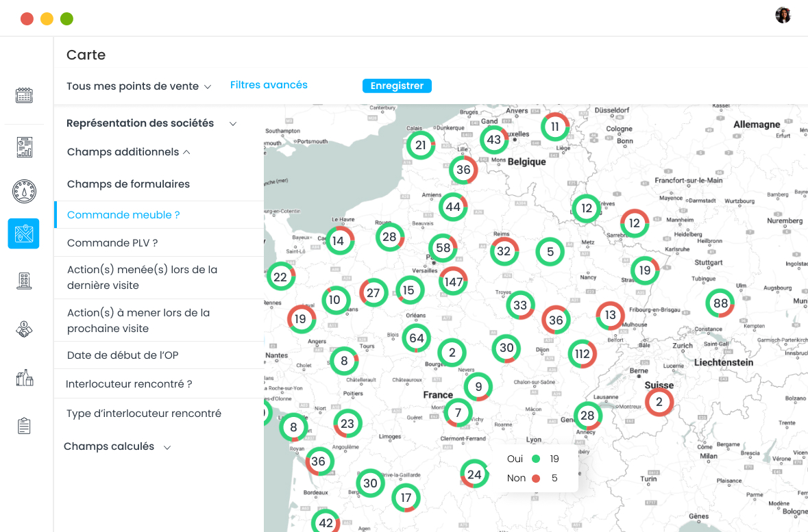808x532 pixels.
Task: Open the reports and statistics panel
Action: click(x=24, y=147)
